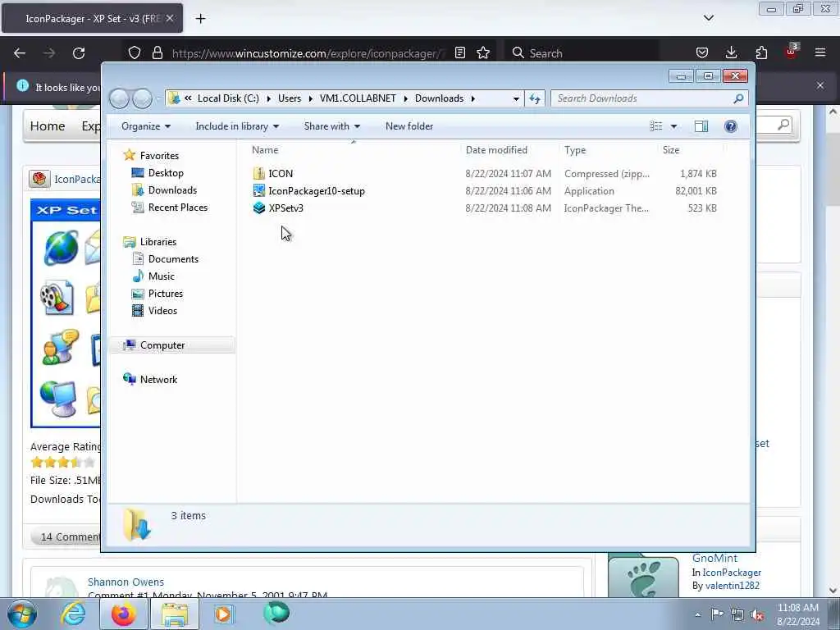Open the Organize menu

coord(146,126)
